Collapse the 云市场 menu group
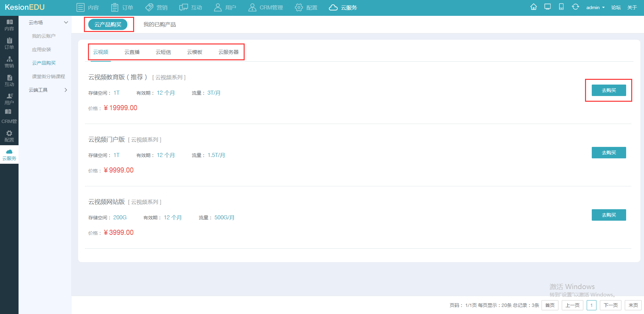The width and height of the screenshot is (644, 314). click(x=48, y=23)
